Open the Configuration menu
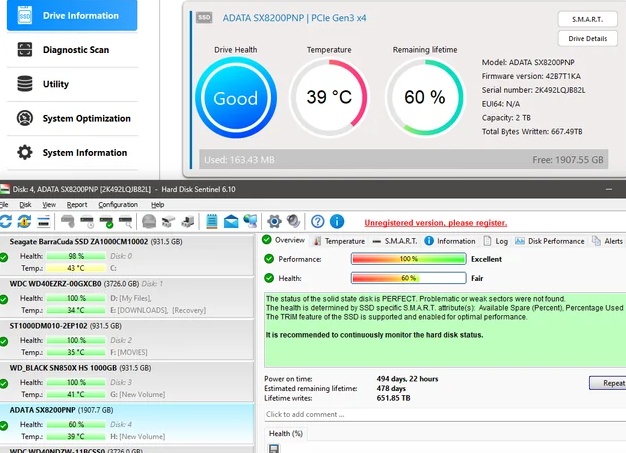This screenshot has width=626, height=453. (118, 205)
